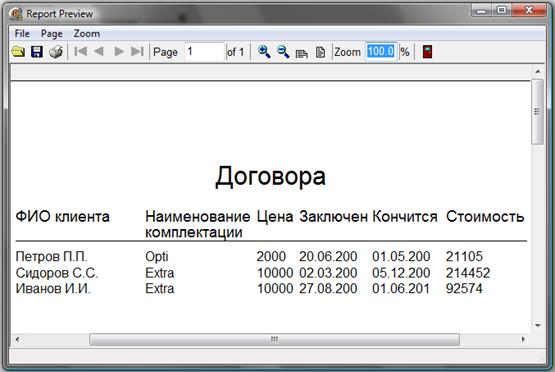Go to previous page arrow
Viewport: 555px width, 372px height.
point(99,52)
